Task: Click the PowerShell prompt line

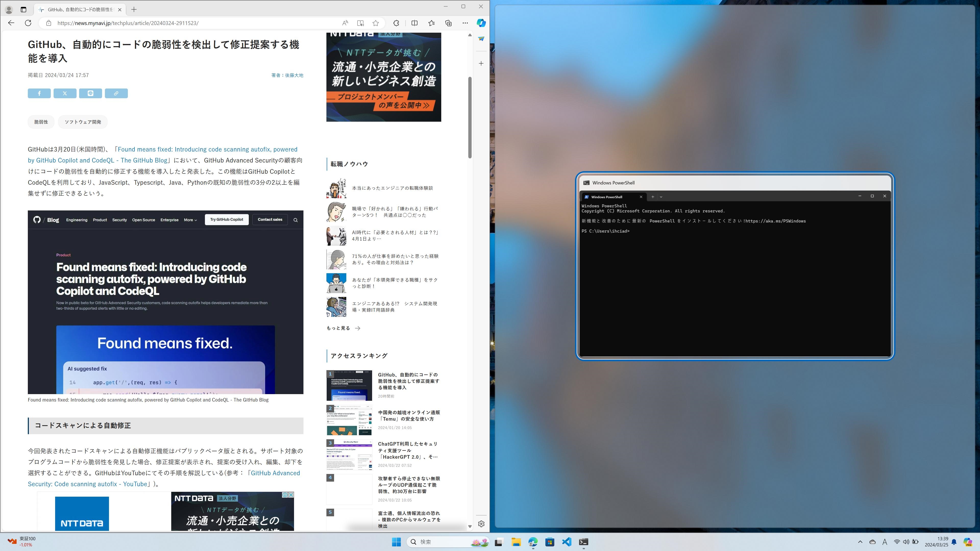Action: pyautogui.click(x=605, y=231)
